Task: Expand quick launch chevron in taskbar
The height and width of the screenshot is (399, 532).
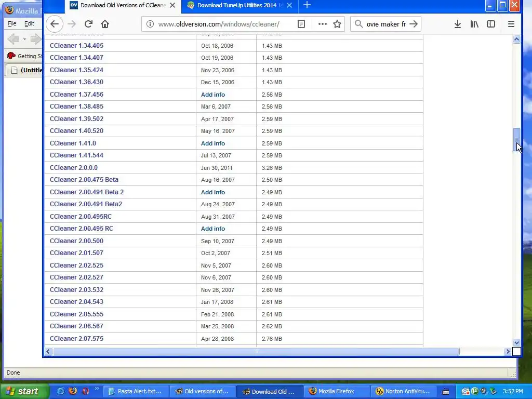Action: pos(97,389)
